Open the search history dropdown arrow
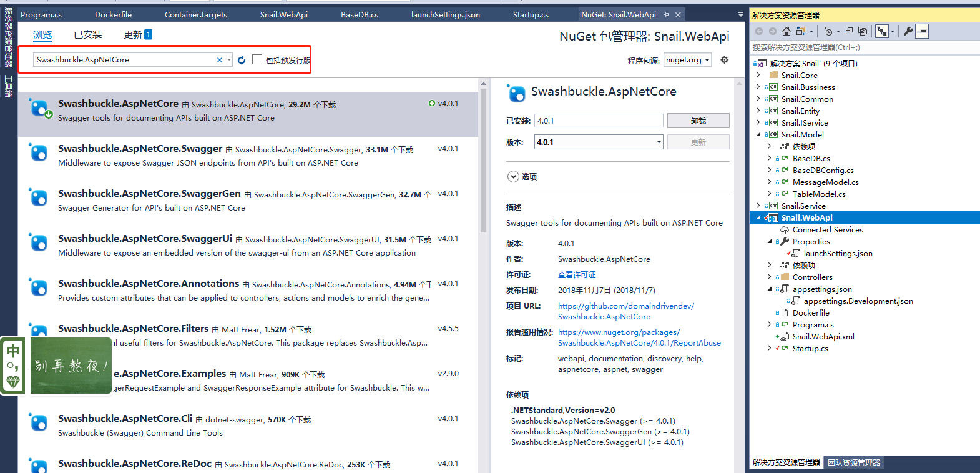This screenshot has height=473, width=980. [229, 60]
